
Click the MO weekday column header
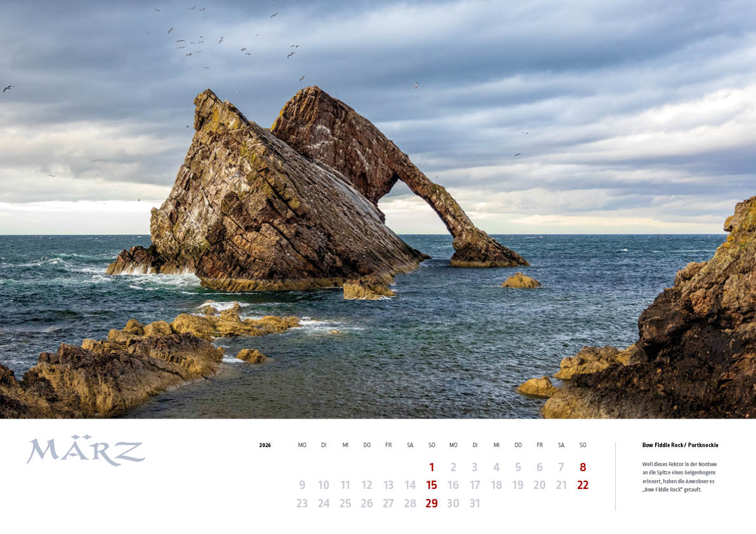coord(302,445)
